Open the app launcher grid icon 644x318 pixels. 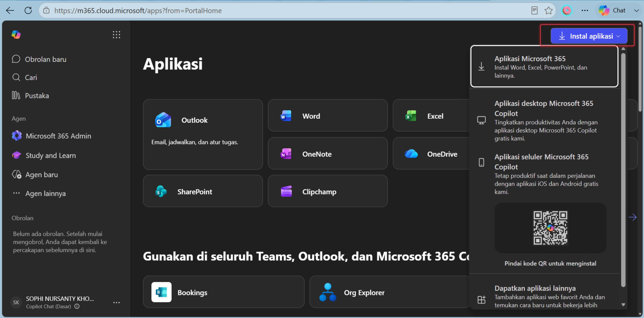116,35
